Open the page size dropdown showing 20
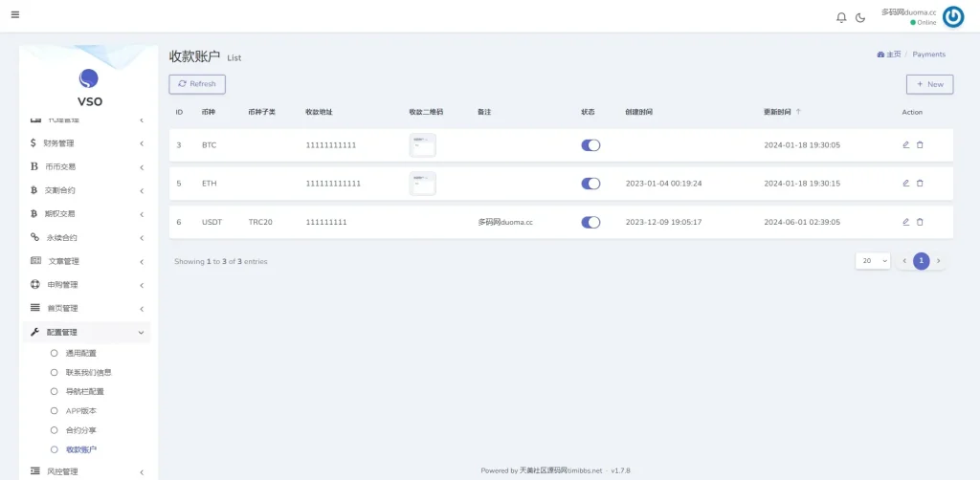This screenshot has width=980, height=480. click(x=872, y=261)
